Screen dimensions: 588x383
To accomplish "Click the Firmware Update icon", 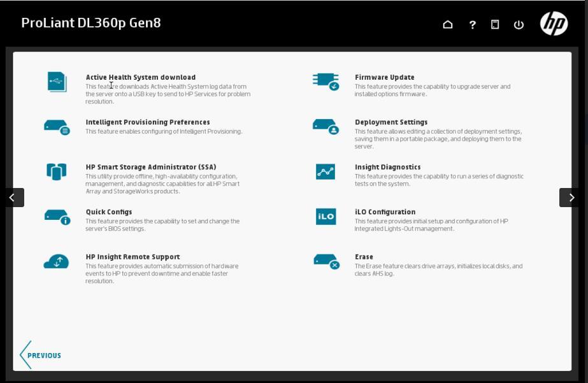I will coord(326,82).
